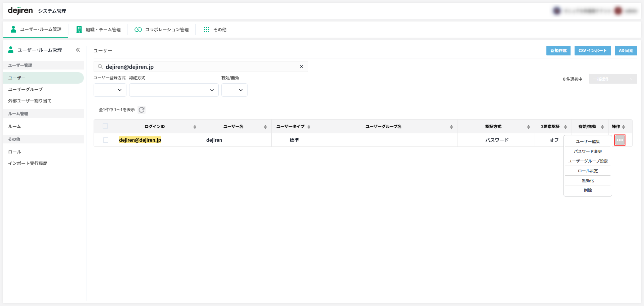Select ユーザー in sidebar
644x306 pixels.
click(x=43, y=78)
